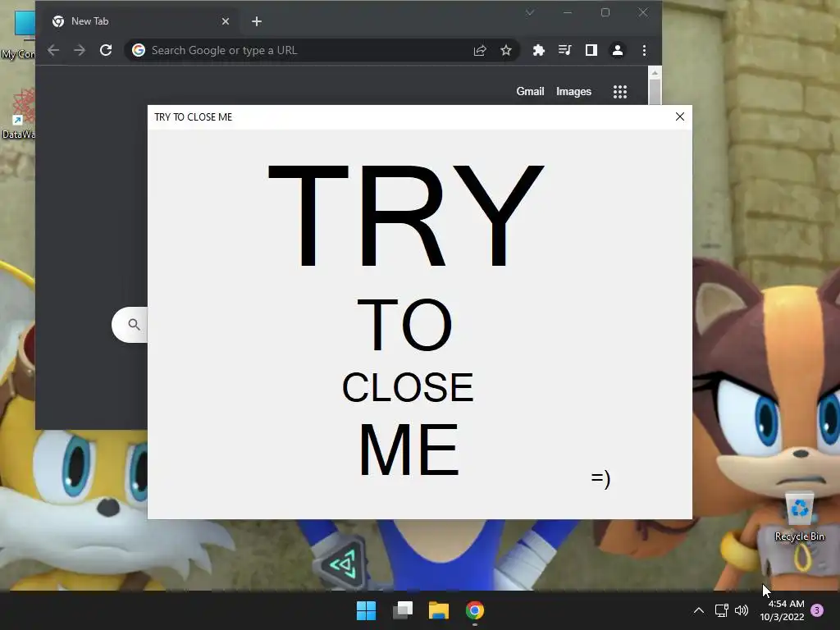Open the Windows Start menu
Viewport: 840px width, 630px height.
pos(367,610)
